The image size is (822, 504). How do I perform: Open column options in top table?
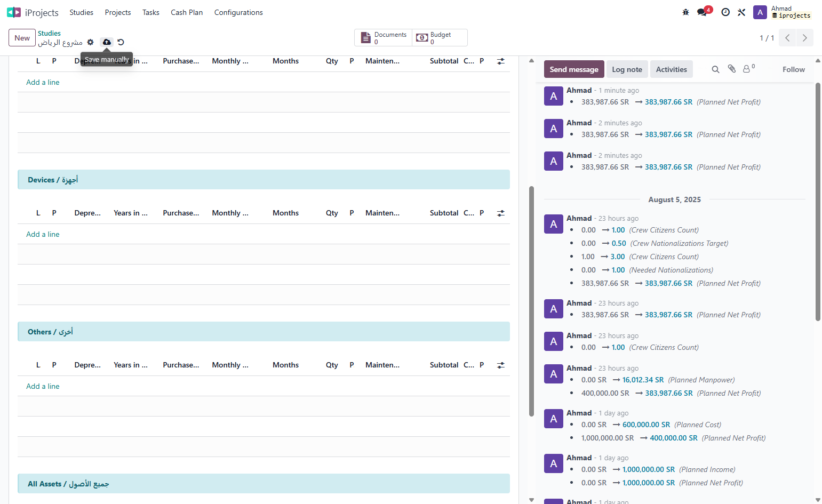pos(500,61)
